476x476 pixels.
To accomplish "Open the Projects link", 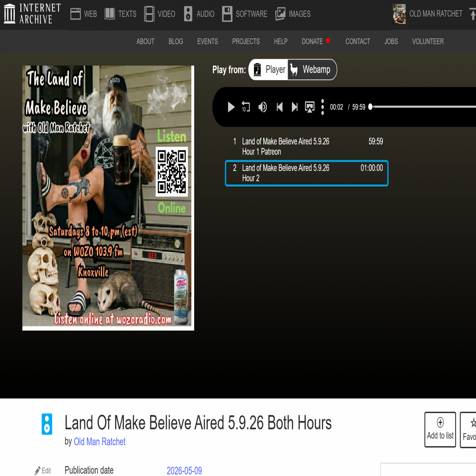I will 246,41.
